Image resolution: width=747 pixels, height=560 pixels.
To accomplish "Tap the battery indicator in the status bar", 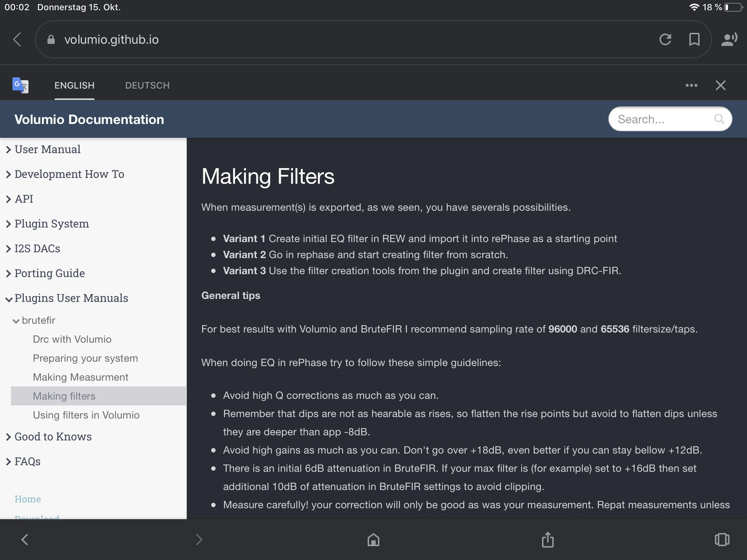I will (x=733, y=7).
